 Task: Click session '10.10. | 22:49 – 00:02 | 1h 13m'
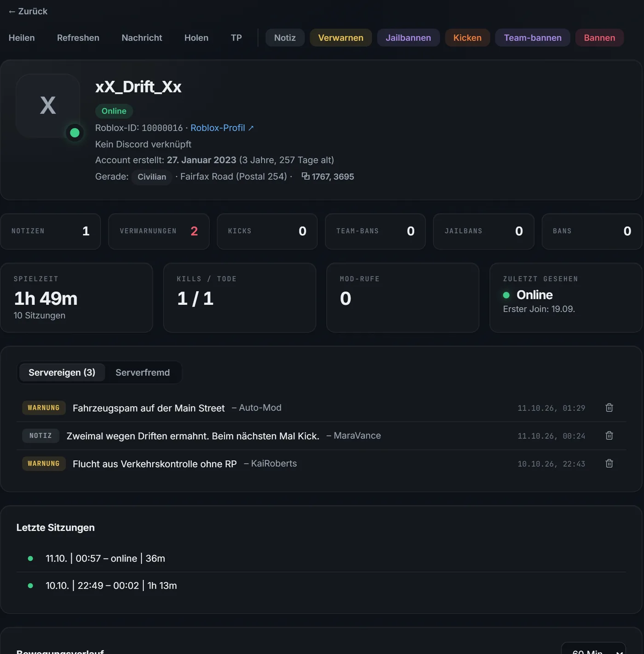(111, 585)
